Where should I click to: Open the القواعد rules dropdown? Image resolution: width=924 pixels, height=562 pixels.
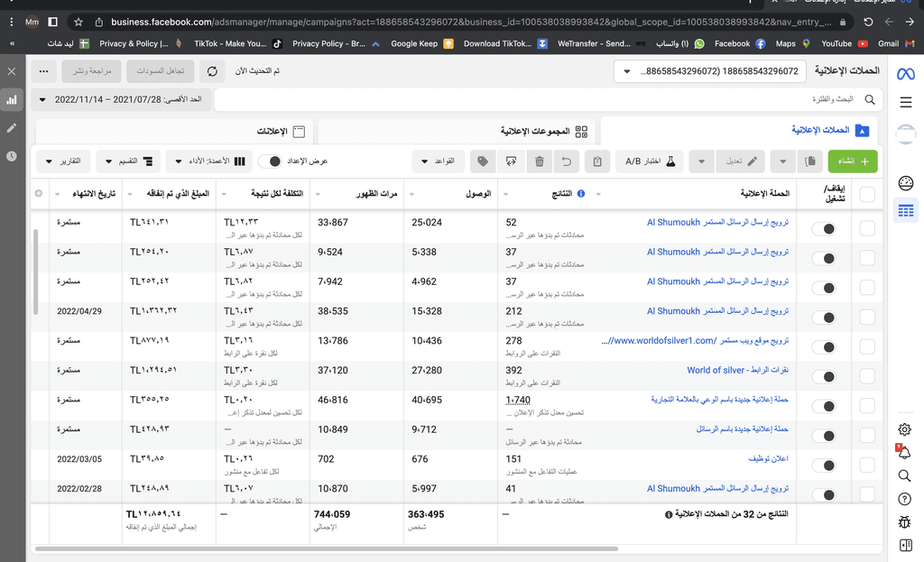[x=438, y=161]
